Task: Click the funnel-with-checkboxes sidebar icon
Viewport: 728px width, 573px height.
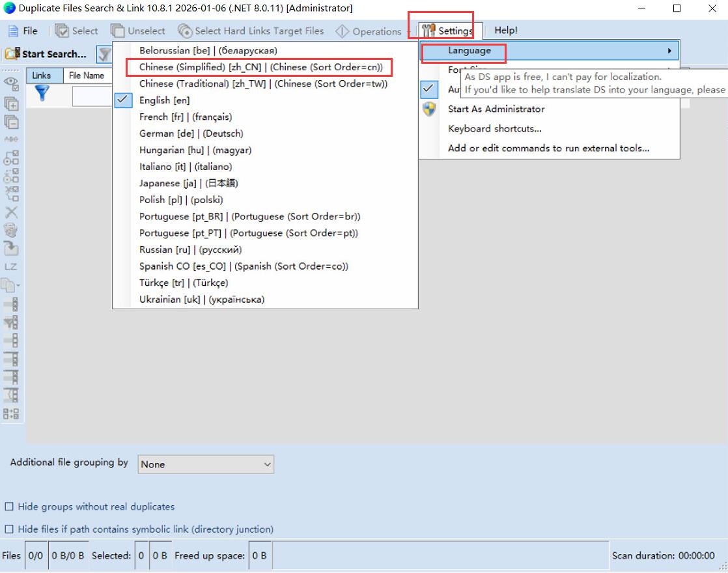Action: click(11, 322)
